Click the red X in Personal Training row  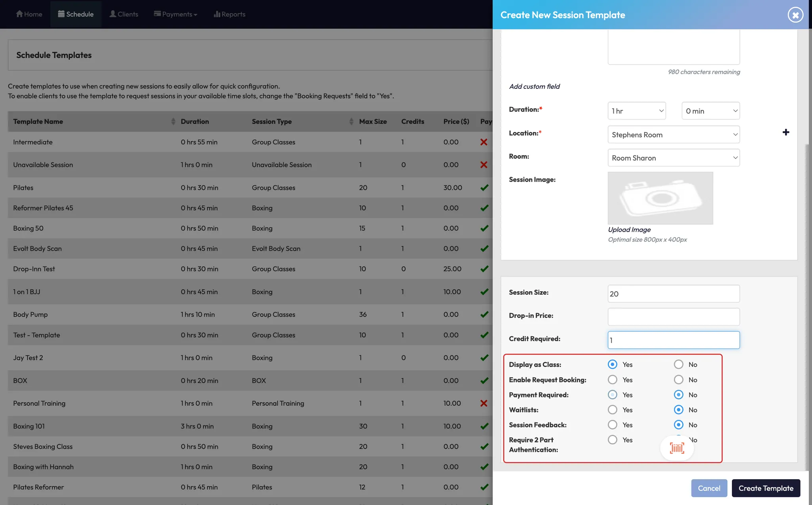[x=484, y=403]
